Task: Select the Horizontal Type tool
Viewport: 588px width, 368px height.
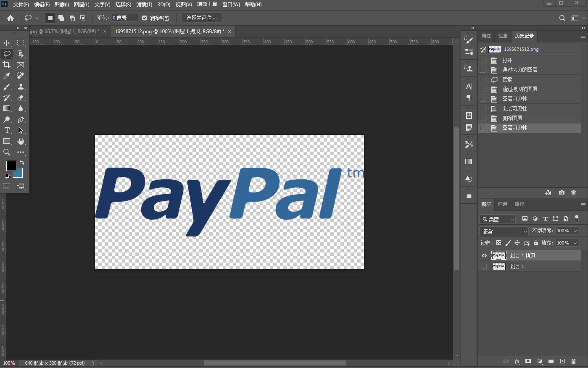Action: coord(7,130)
